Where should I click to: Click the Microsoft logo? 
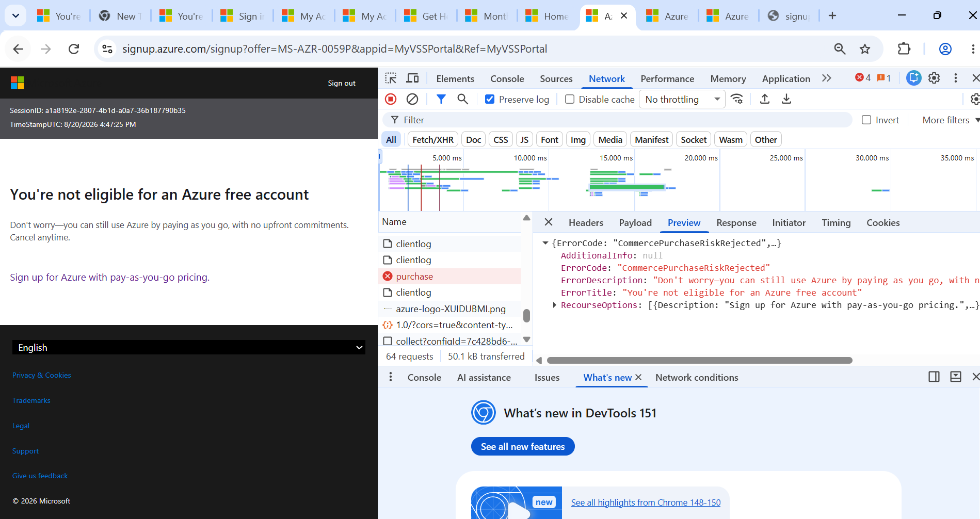18,83
